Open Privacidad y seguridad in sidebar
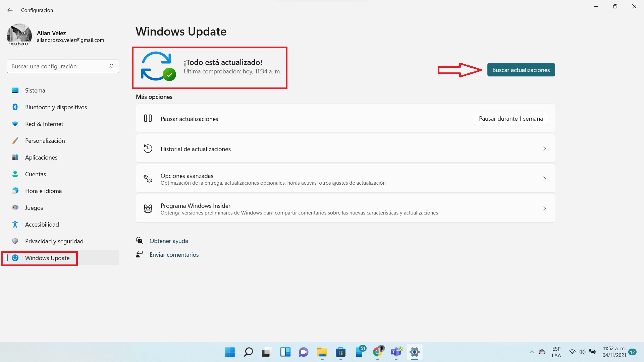 (x=15, y=241)
